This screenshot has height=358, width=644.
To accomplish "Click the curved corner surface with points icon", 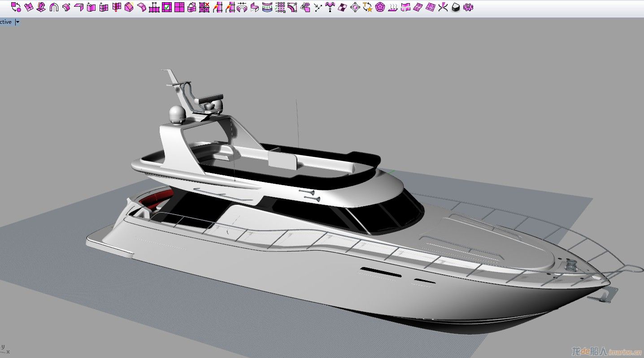I will [292, 7].
